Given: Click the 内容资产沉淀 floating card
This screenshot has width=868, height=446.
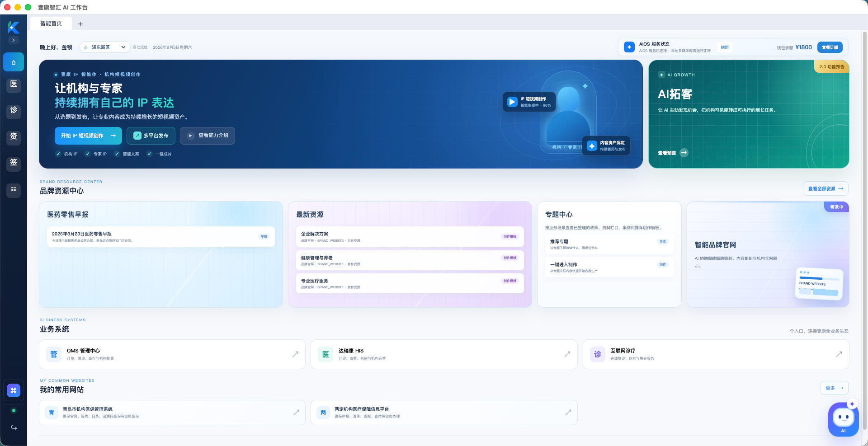Looking at the screenshot, I should tap(606, 146).
